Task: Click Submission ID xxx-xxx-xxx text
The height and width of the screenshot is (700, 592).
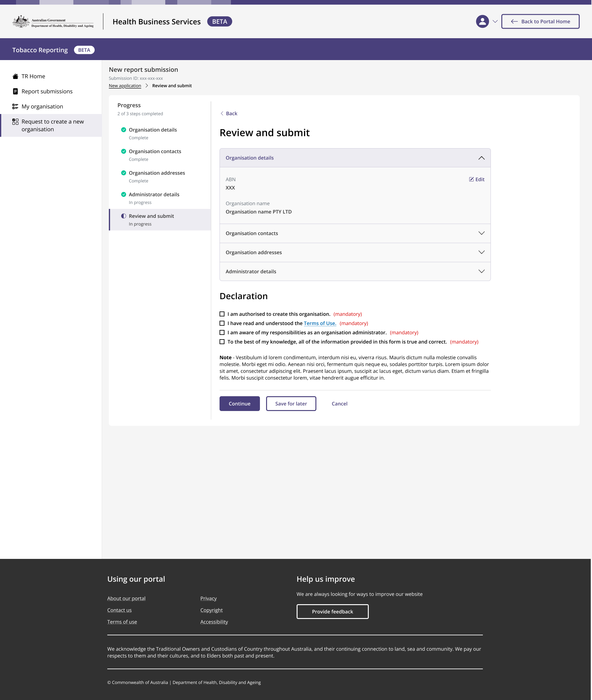Action: pos(136,79)
